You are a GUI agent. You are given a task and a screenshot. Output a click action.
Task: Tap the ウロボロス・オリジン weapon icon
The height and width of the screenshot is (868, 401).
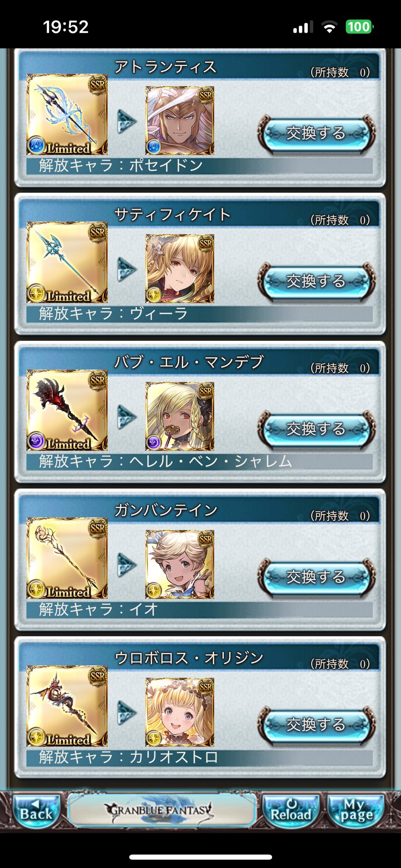coord(67,706)
